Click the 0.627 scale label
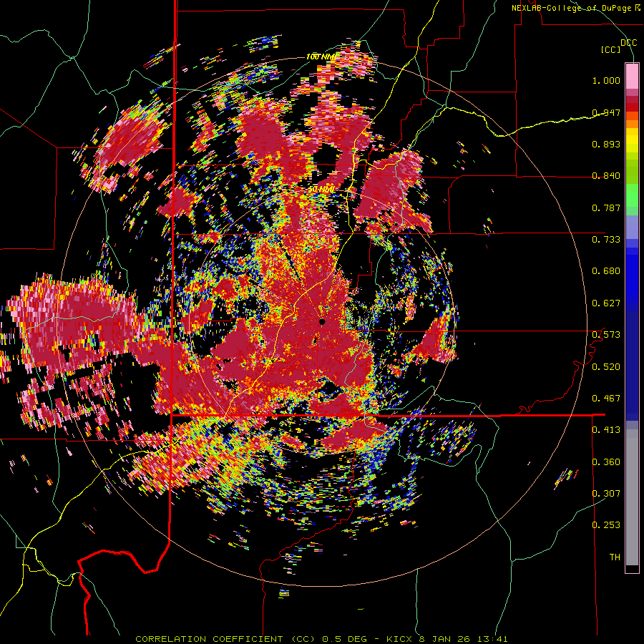The image size is (644, 644). pos(606,303)
